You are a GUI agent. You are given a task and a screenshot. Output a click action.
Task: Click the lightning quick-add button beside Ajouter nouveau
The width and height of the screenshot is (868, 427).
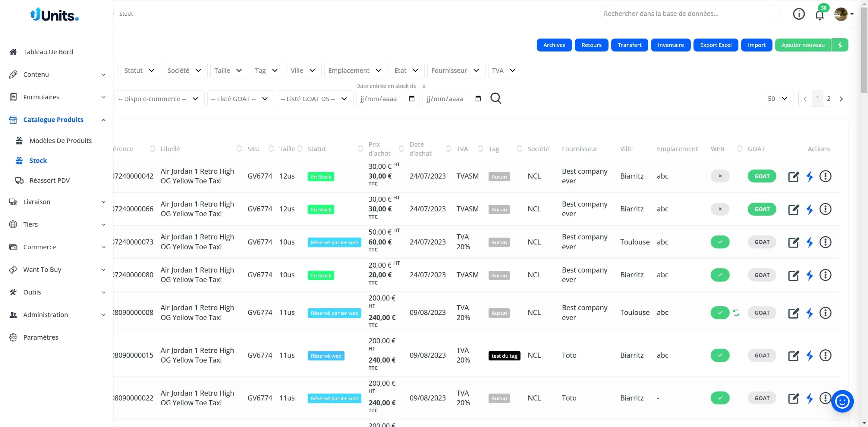[x=840, y=45]
